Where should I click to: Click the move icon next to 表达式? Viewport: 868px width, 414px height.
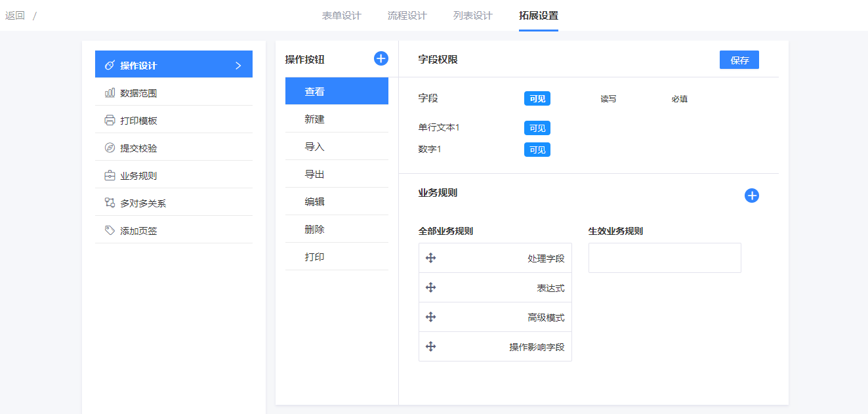431,287
